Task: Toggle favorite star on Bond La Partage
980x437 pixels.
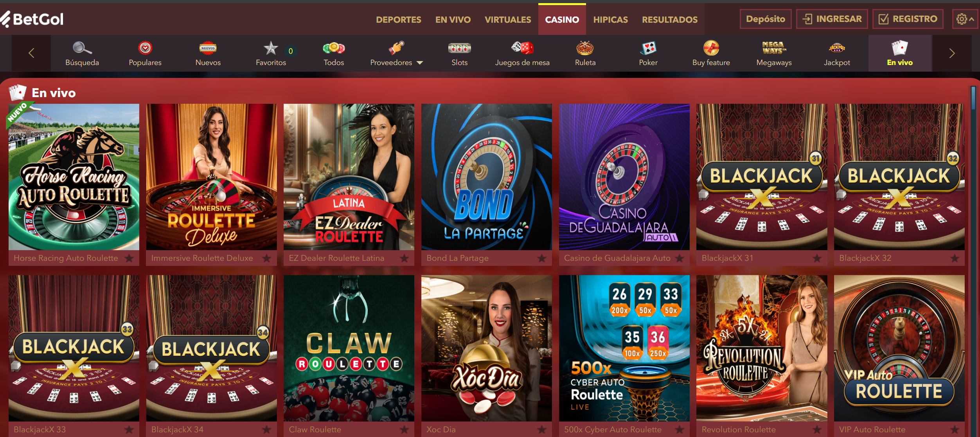Action: click(542, 258)
